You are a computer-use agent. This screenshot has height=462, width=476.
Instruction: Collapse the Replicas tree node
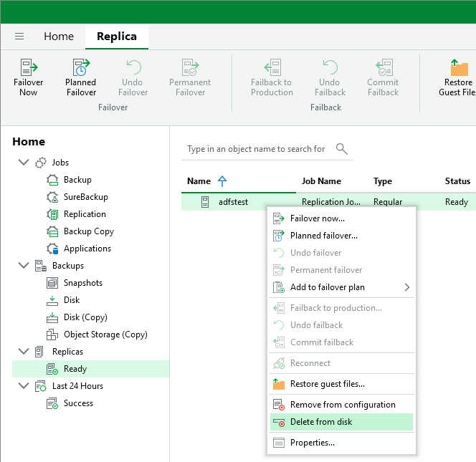coord(24,351)
